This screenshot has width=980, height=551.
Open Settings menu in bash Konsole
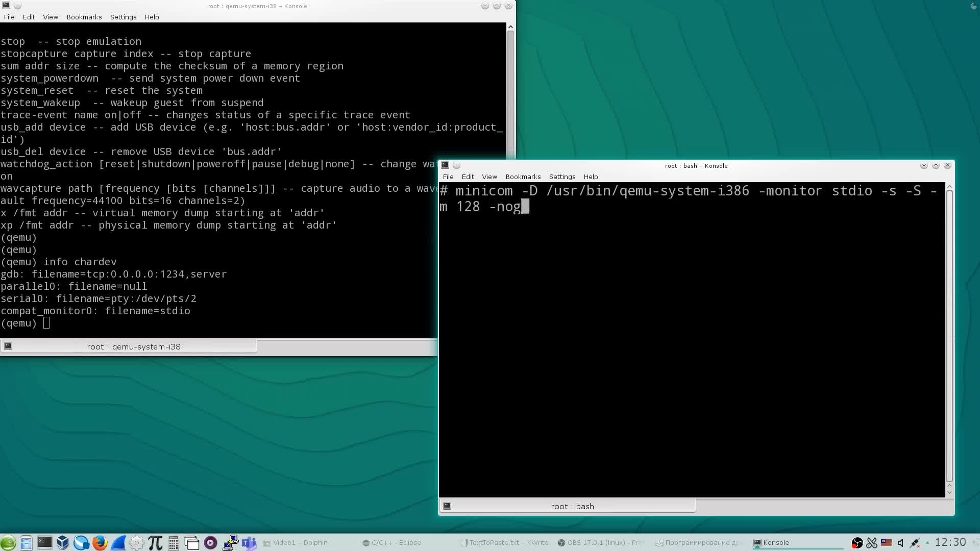(x=562, y=177)
